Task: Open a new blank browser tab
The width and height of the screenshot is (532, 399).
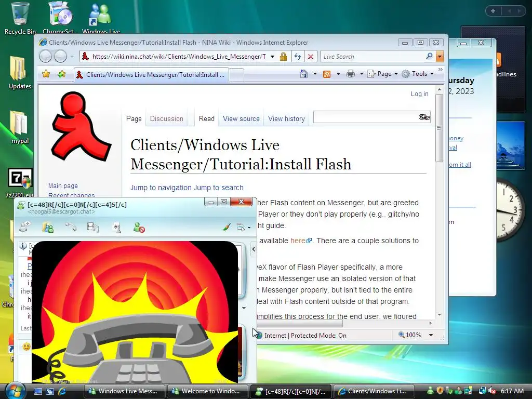Action: (236, 75)
